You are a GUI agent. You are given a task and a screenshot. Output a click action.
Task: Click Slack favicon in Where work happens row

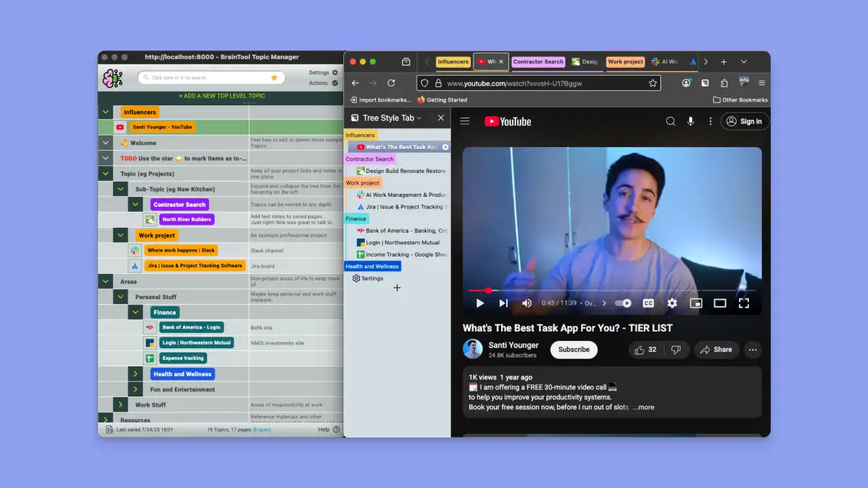134,250
